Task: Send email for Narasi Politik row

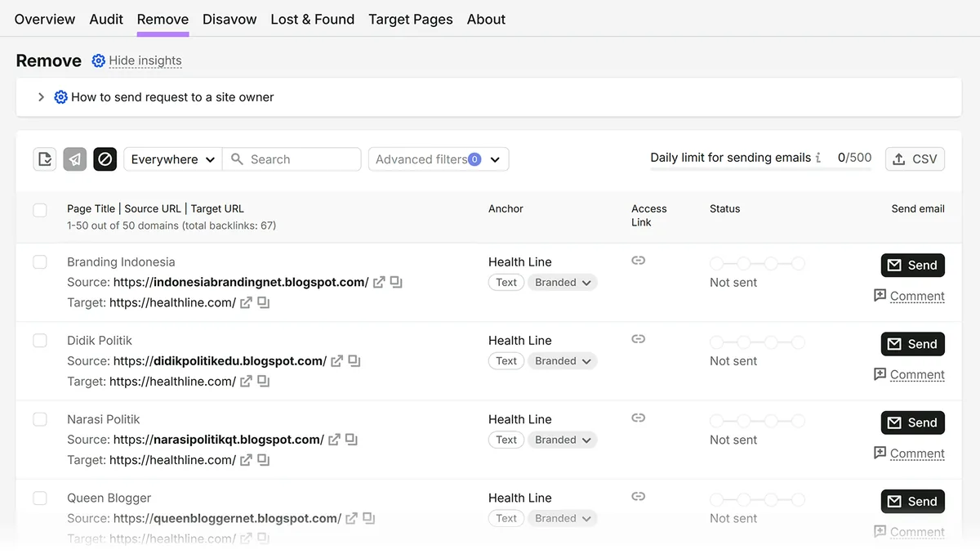Action: coord(913,422)
